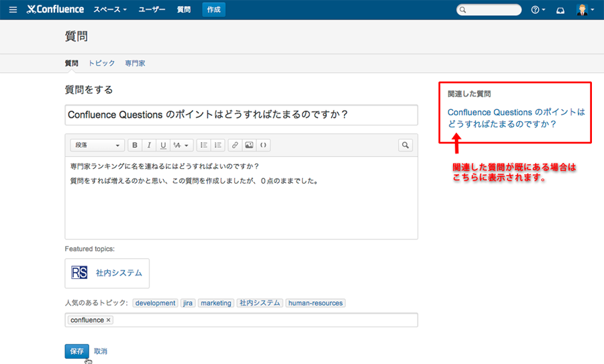604x364 pixels.
Task: Open the 質問 item in top navigation
Action: click(x=184, y=9)
